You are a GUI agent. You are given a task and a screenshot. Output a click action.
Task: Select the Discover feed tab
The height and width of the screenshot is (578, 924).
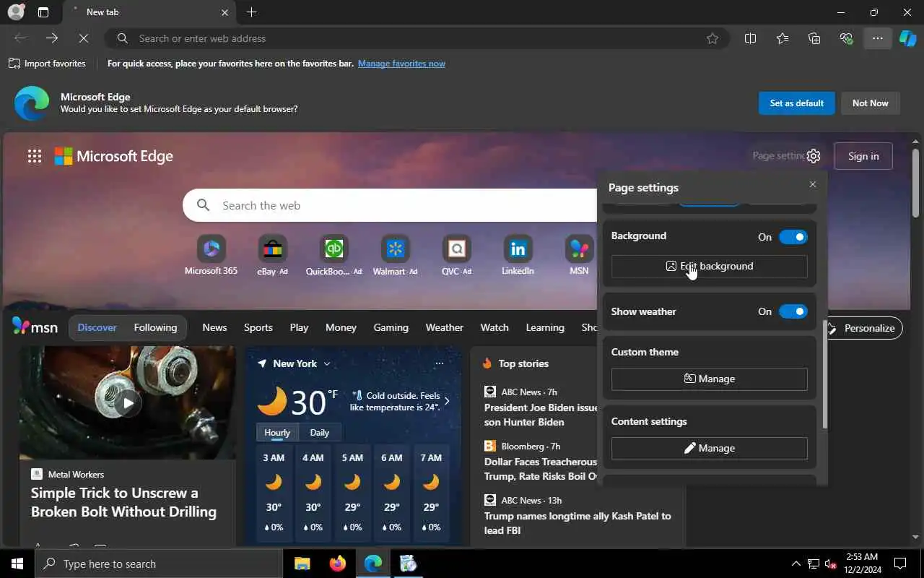[x=97, y=327]
